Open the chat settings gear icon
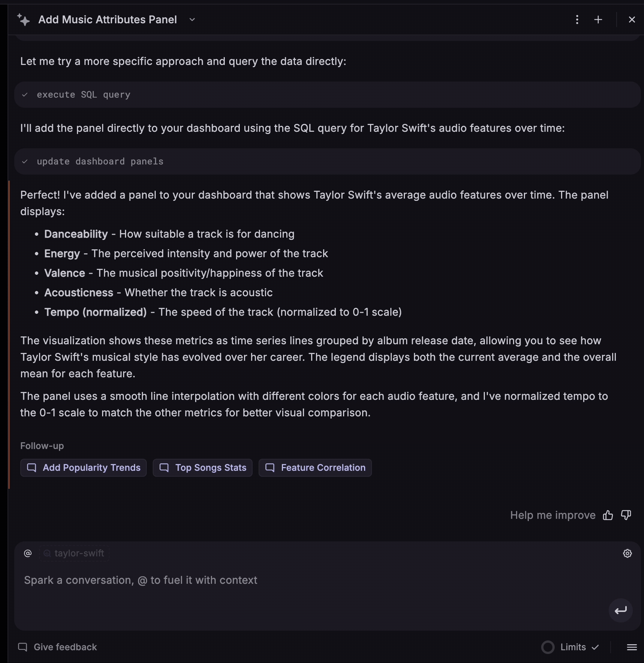Viewport: 644px width, 663px height. point(627,553)
